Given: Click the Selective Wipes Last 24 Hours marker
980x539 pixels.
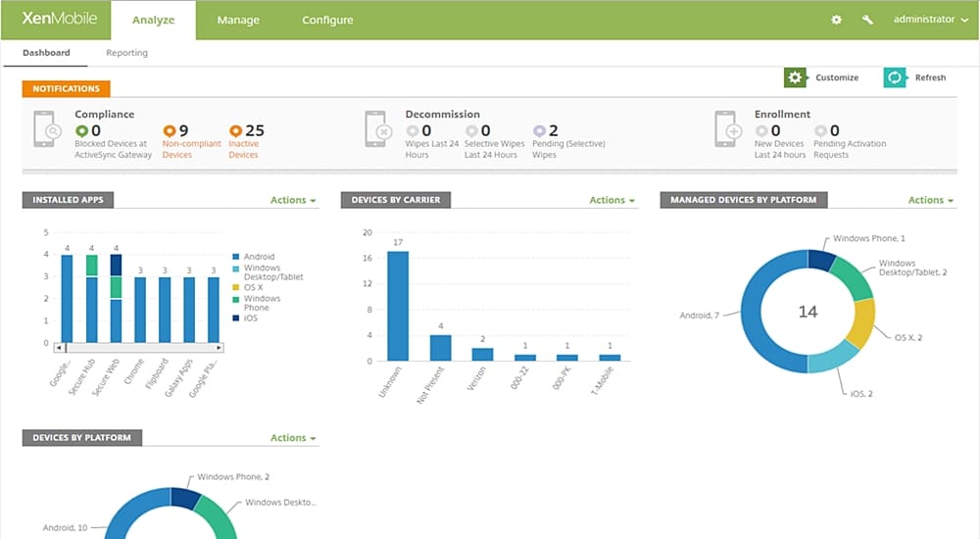Looking at the screenshot, I should click(x=471, y=130).
